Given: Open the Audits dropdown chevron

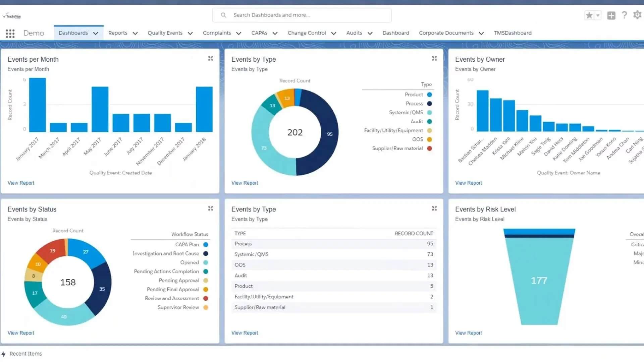Looking at the screenshot, I should 370,33.
